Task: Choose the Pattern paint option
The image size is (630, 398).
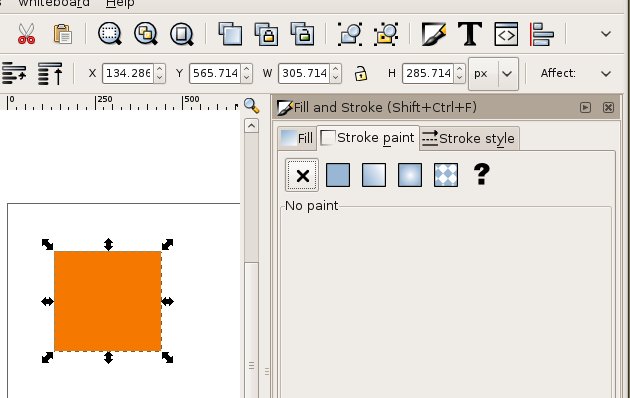Action: (446, 175)
